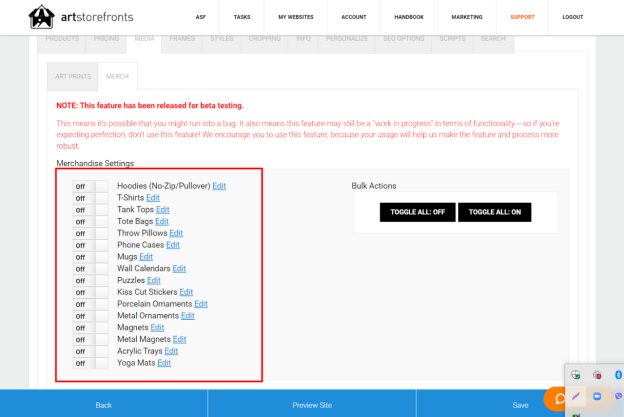Click Edit next to Puzzles
The height and width of the screenshot is (417, 624).
point(154,281)
